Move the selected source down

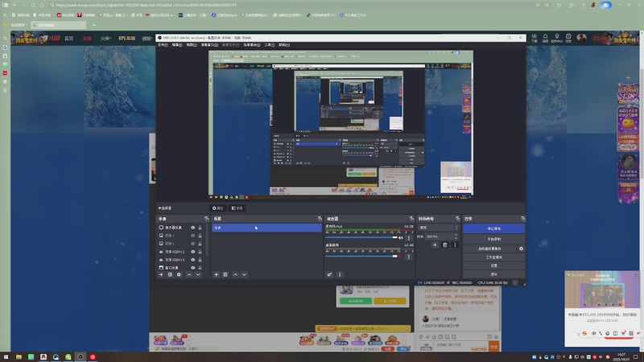coord(198,274)
